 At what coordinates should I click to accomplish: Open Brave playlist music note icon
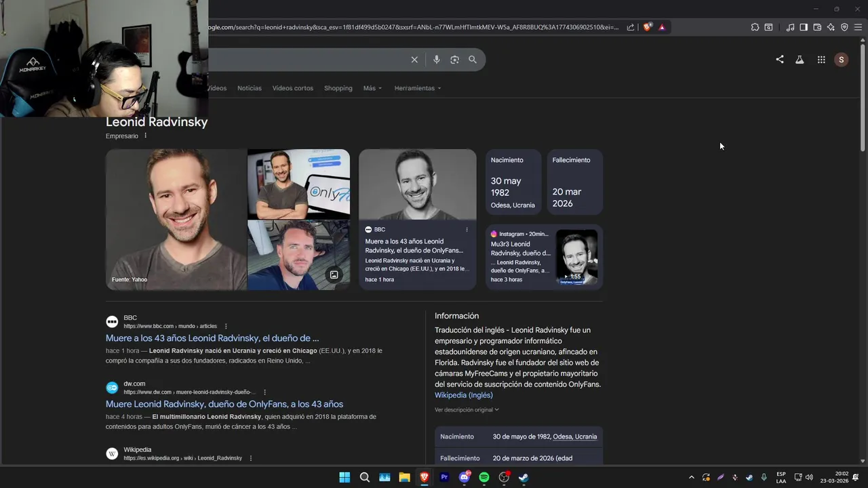tap(790, 27)
